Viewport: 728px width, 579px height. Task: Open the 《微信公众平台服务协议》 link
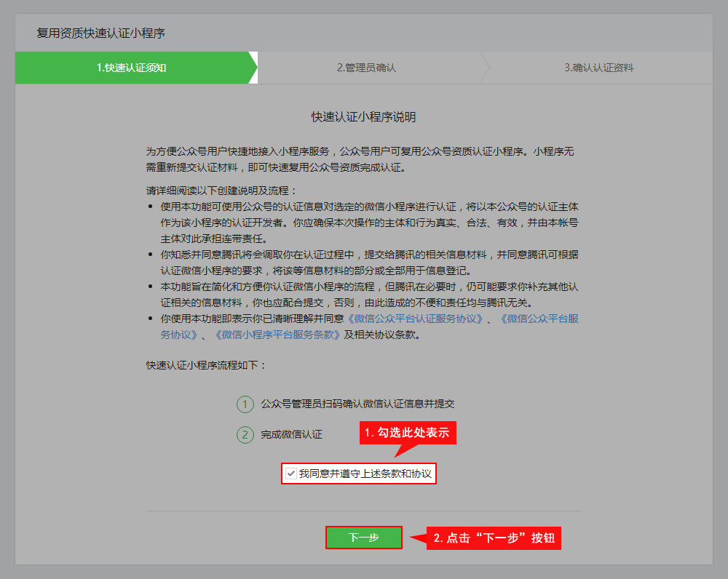click(539, 319)
